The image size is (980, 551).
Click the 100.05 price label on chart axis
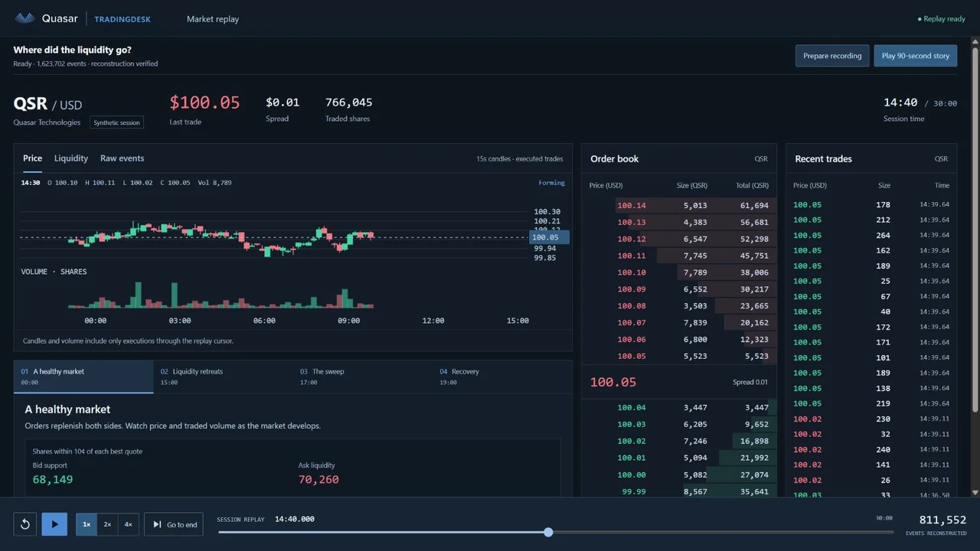pyautogui.click(x=550, y=237)
